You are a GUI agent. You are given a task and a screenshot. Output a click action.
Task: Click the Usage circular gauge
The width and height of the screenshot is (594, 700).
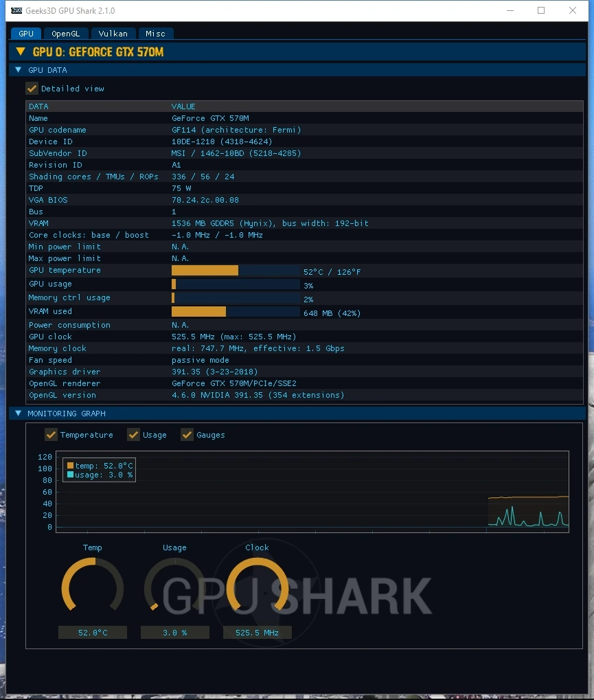coord(175,585)
